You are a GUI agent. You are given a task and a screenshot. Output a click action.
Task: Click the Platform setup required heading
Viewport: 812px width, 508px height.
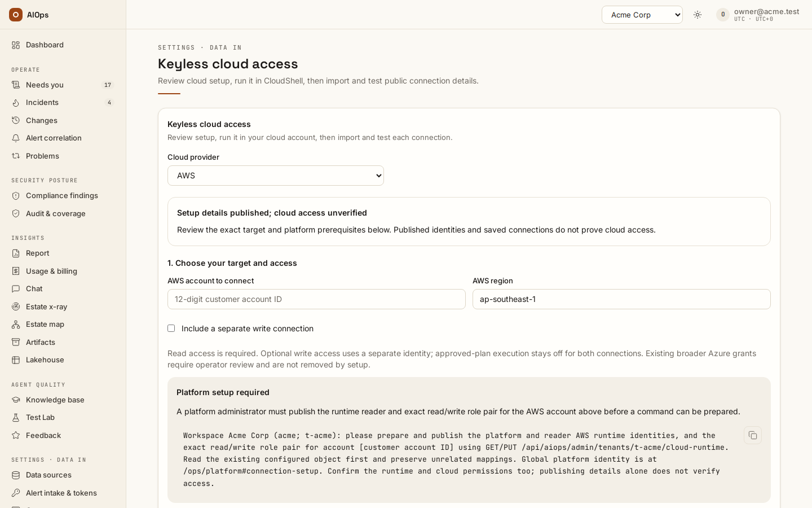click(x=223, y=392)
